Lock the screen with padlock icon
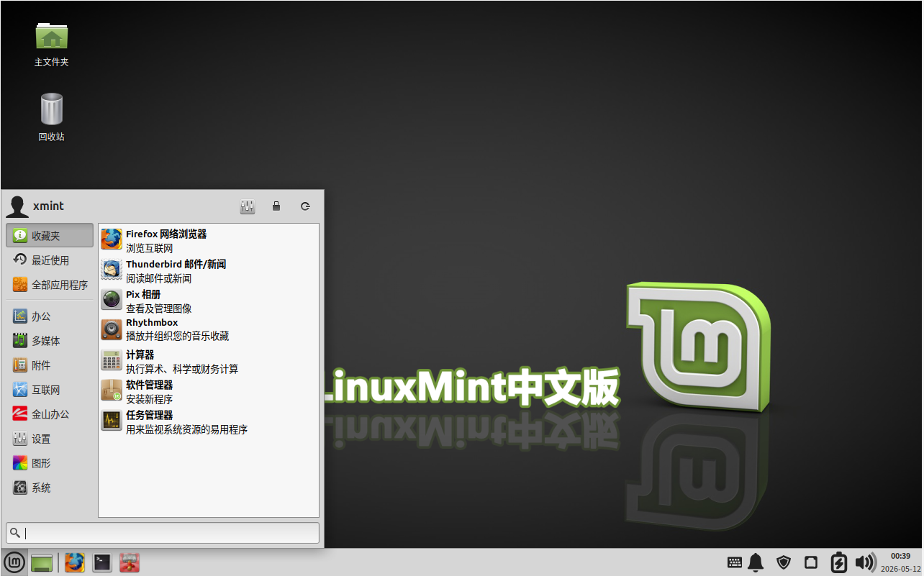Image resolution: width=924 pixels, height=576 pixels. [276, 206]
